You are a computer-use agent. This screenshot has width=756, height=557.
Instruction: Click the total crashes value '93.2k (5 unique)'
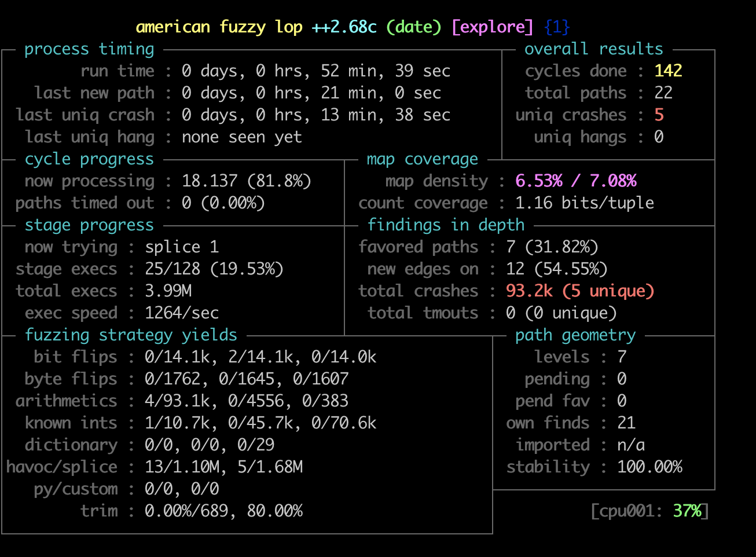pyautogui.click(x=580, y=291)
